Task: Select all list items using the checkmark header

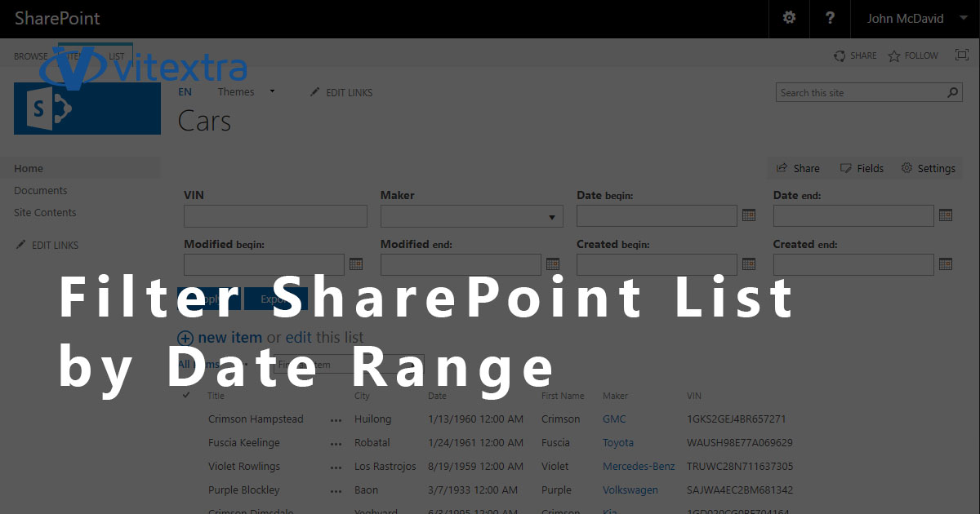Action: coord(185,396)
